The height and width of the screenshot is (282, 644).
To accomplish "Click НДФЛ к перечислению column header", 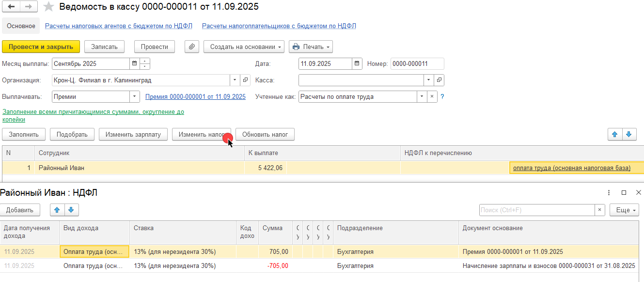I will pyautogui.click(x=522, y=153).
